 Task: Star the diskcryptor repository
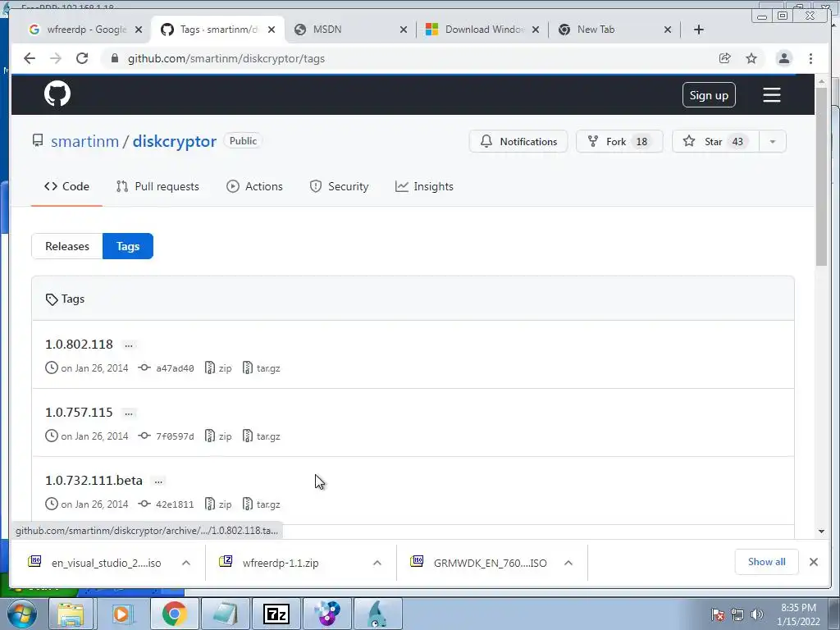tap(715, 141)
